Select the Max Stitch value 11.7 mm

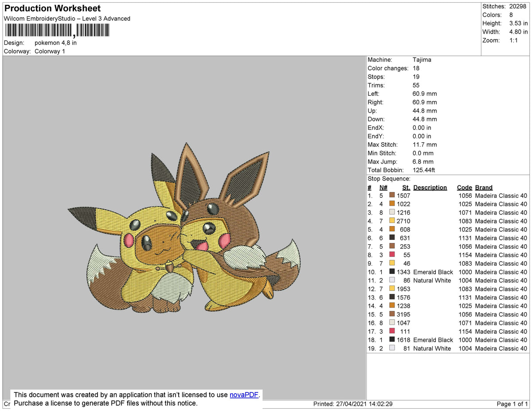tap(424, 145)
